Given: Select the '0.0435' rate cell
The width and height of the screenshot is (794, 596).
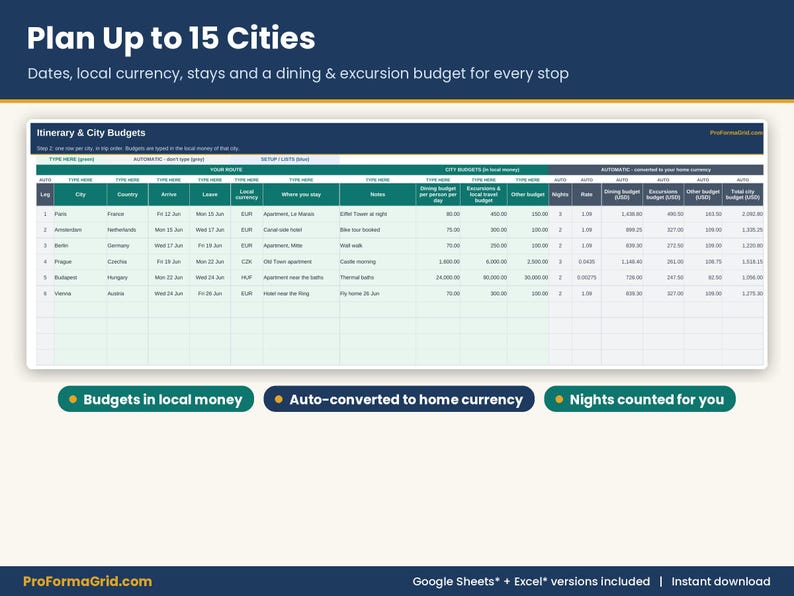Looking at the screenshot, I should [586, 262].
